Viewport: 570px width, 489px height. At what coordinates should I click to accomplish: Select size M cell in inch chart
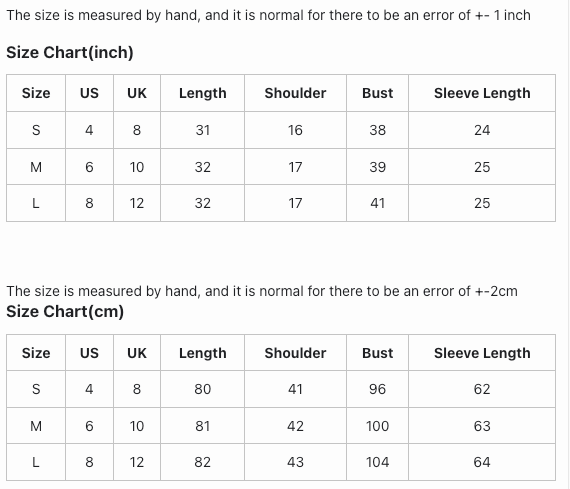pos(36,167)
